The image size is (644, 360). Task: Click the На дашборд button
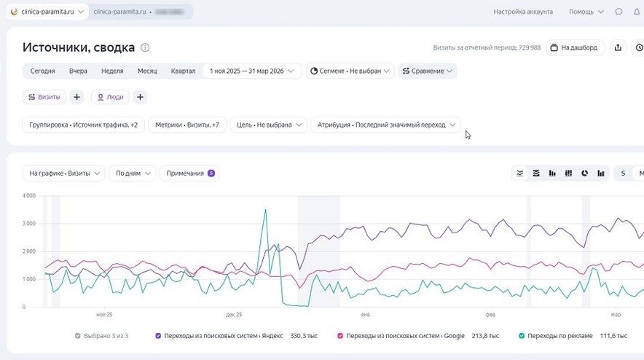pos(575,47)
